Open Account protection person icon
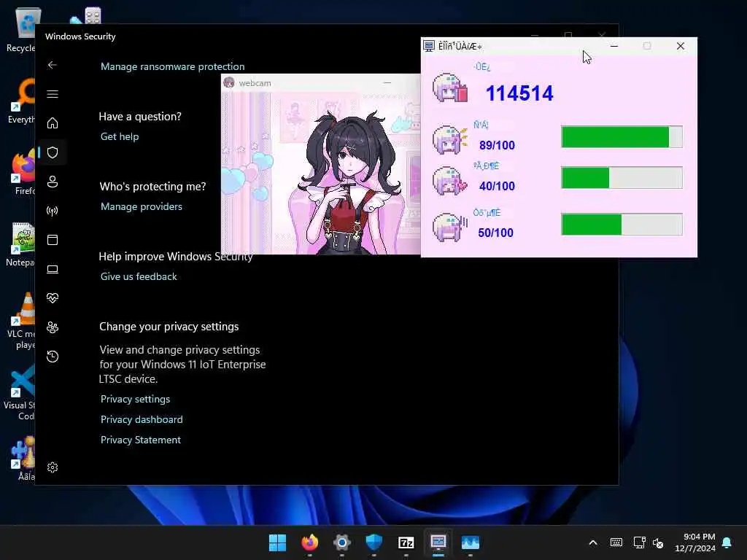 [53, 182]
